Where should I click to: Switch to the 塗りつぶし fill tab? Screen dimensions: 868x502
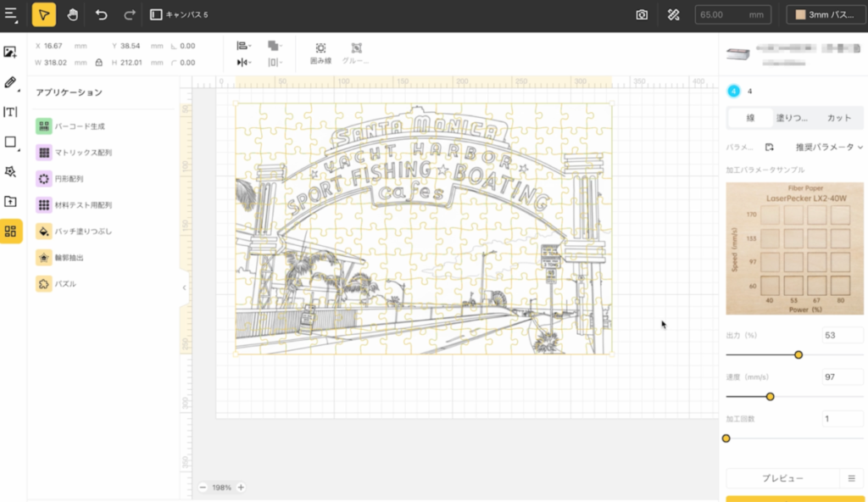point(793,118)
